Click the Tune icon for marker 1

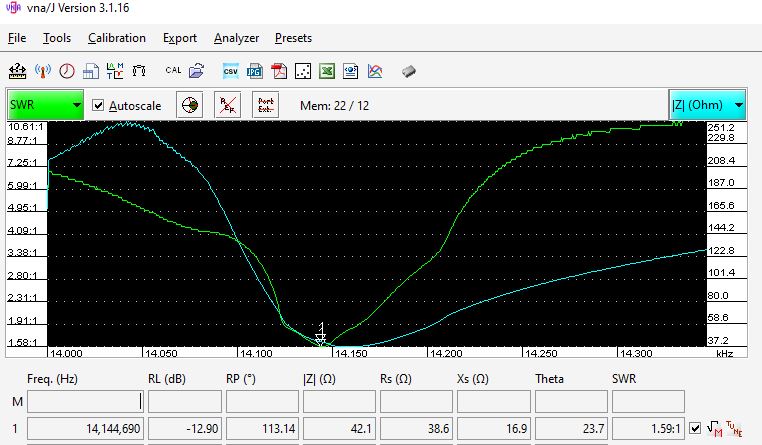point(734,428)
